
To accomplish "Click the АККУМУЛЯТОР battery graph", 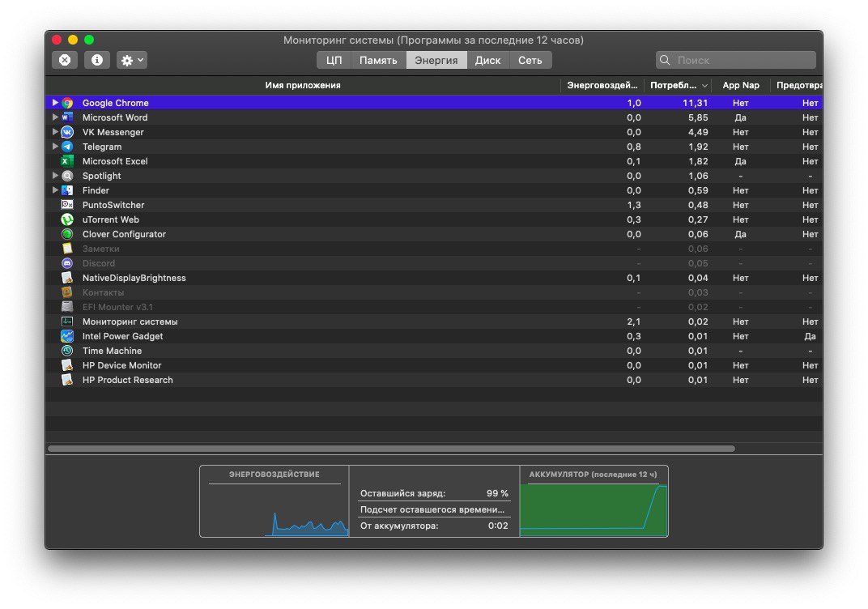I will pyautogui.click(x=594, y=501).
